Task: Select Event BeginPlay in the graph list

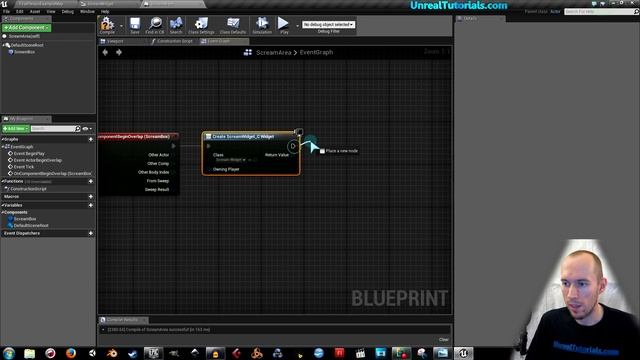Action: 29,153
